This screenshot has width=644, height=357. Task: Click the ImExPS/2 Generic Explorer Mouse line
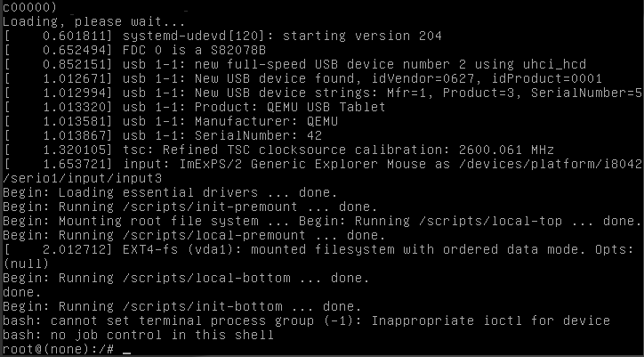tap(322, 164)
